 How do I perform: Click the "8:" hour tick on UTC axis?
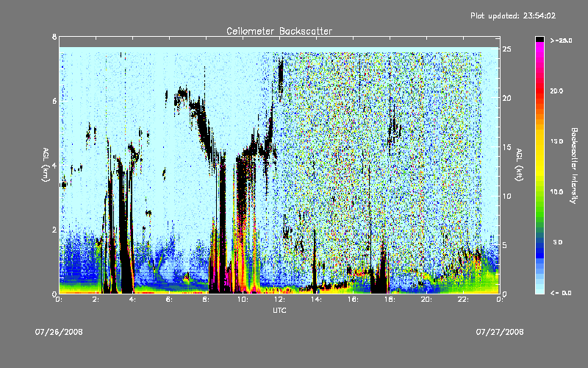(x=207, y=300)
